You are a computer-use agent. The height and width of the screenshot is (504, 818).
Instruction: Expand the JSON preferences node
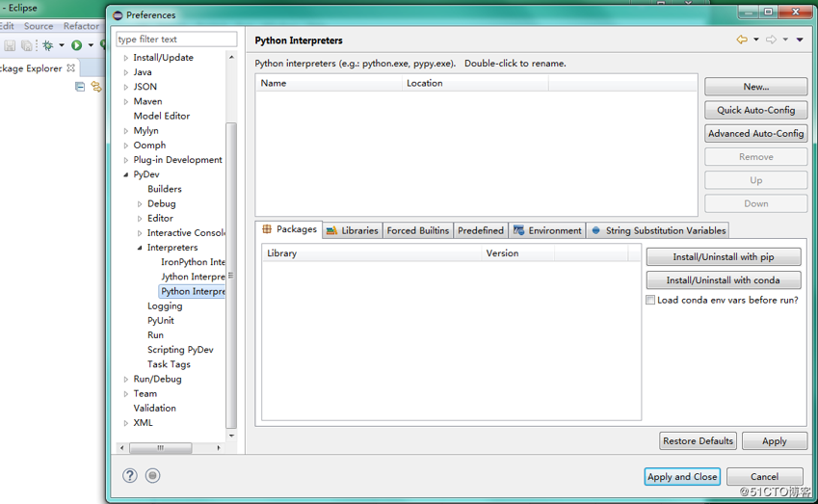point(125,87)
